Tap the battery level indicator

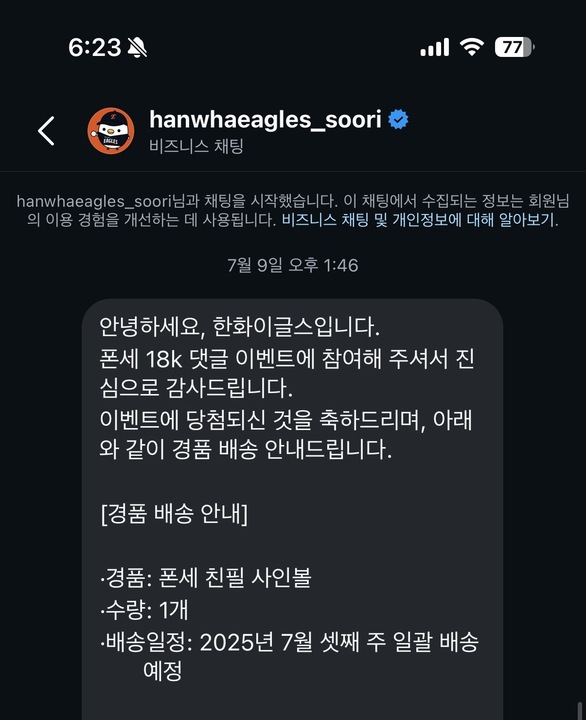coord(514,47)
